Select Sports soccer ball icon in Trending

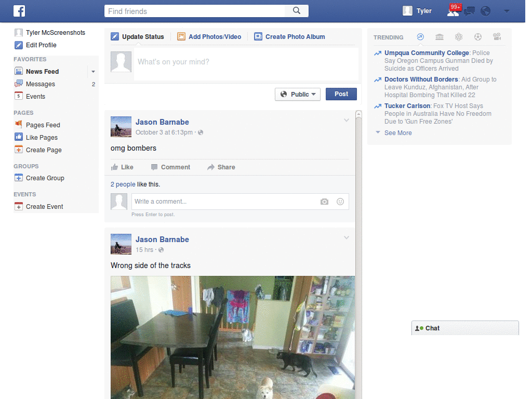coord(478,37)
